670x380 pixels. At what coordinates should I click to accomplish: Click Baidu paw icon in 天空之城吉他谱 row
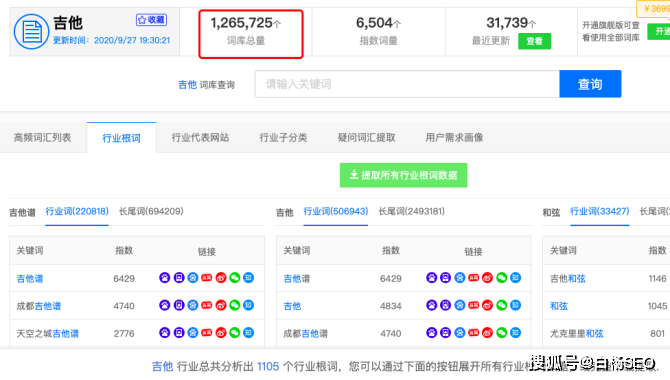point(165,333)
